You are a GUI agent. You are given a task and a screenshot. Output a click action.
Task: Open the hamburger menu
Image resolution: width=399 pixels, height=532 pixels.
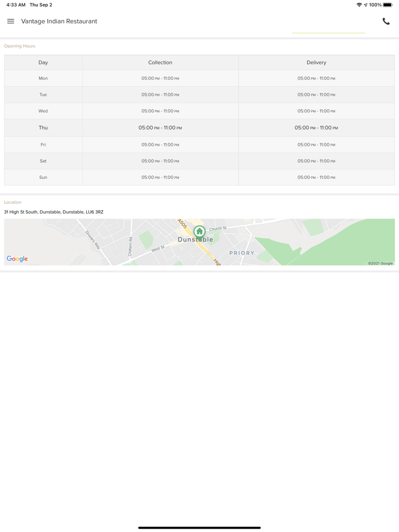click(10, 22)
